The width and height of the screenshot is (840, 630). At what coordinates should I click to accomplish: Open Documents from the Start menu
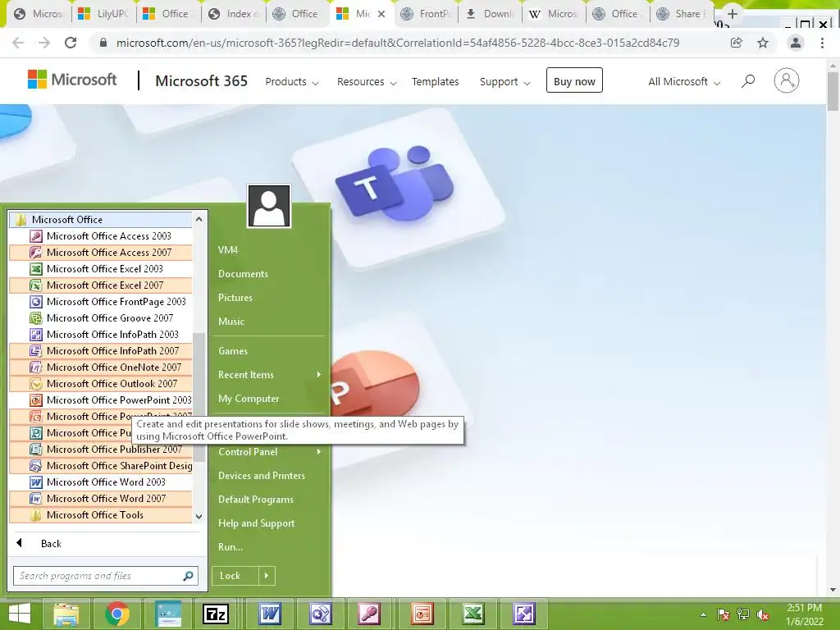click(243, 274)
